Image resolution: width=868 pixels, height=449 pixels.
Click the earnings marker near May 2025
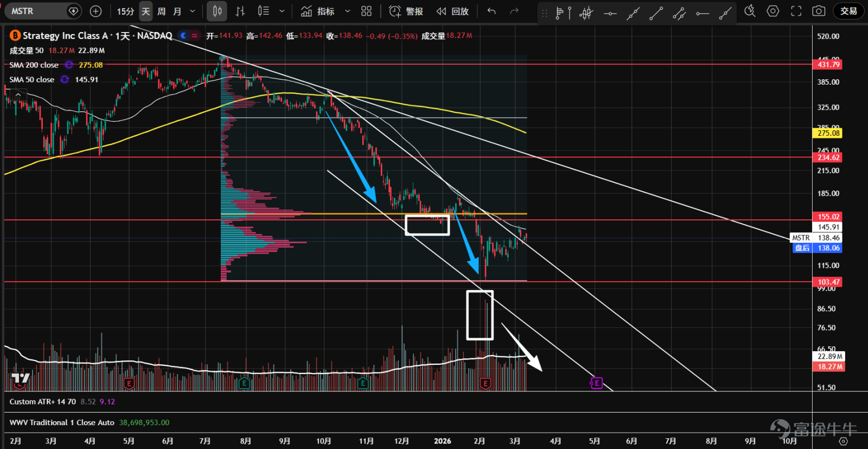pos(129,383)
